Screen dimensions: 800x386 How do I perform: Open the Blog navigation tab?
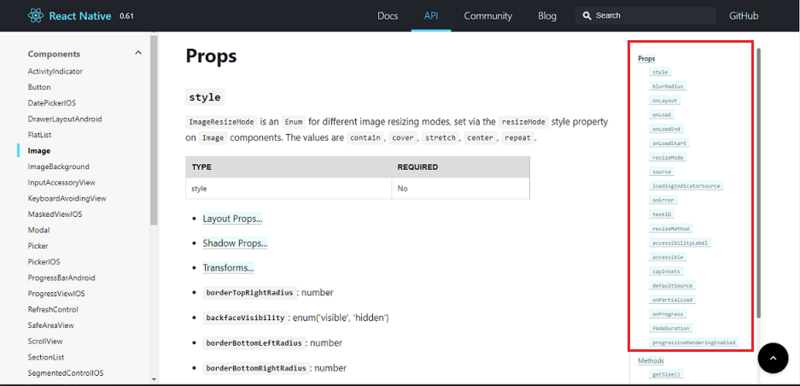click(x=547, y=16)
